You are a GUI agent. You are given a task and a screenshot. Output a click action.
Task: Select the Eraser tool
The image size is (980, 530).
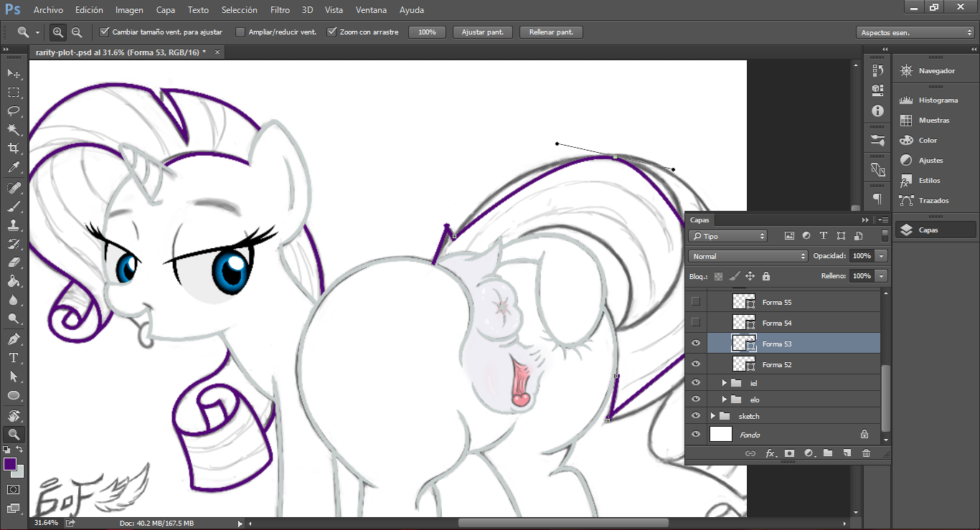pos(14,262)
